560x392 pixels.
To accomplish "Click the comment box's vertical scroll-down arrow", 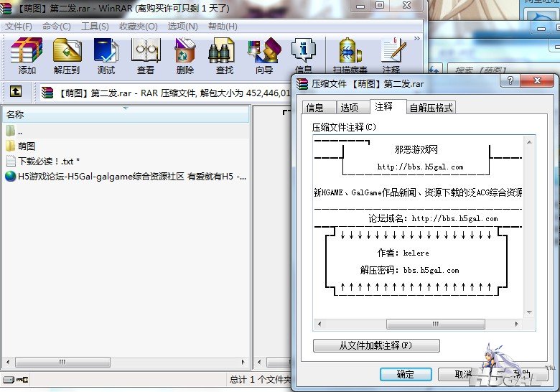I will (x=529, y=312).
